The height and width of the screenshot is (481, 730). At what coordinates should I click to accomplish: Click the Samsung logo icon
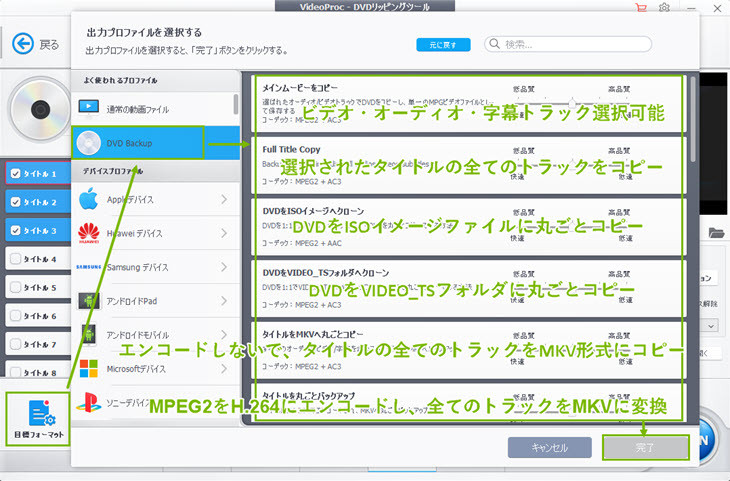point(88,267)
